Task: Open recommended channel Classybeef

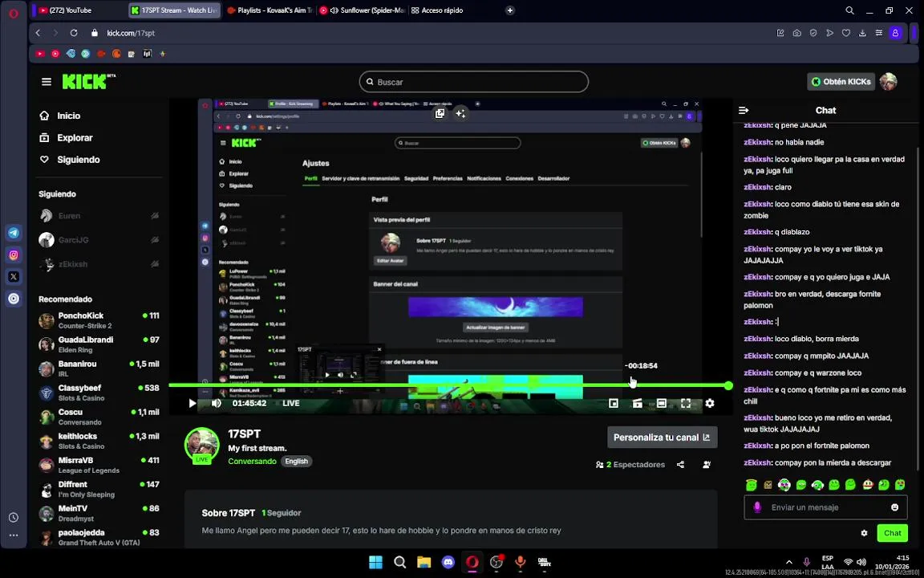Action: coord(99,393)
